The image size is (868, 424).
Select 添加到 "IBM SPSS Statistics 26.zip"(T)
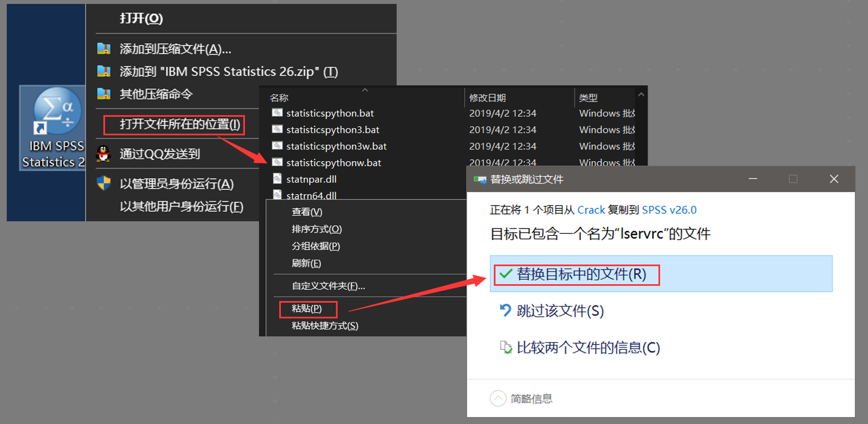pos(229,71)
